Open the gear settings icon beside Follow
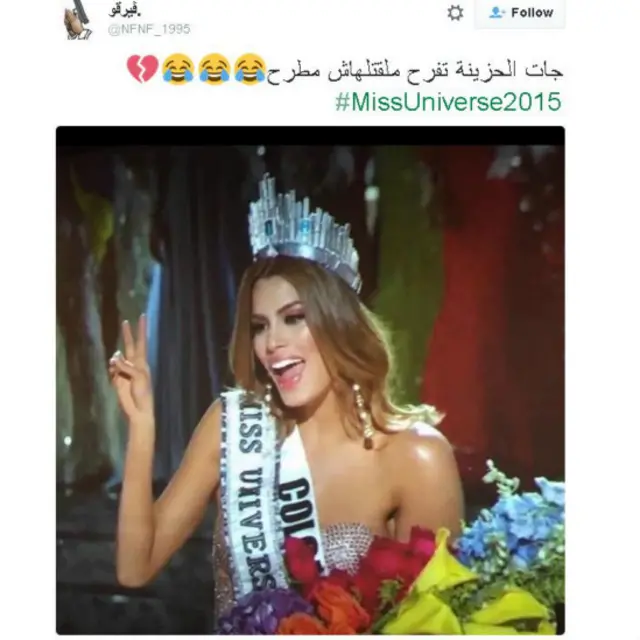This screenshot has height=640, width=640. point(455,13)
